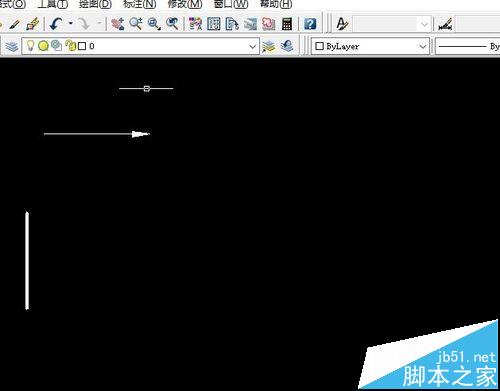Image resolution: width=500 pixels, height=391 pixels.
Task: Select the Zoom Window tool
Action: (x=154, y=24)
